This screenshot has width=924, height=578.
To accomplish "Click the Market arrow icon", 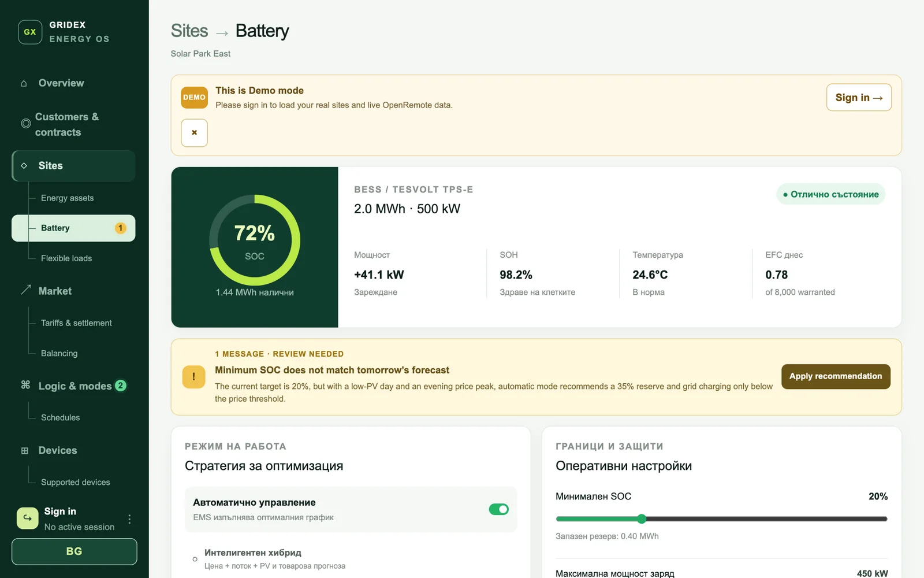I will (25, 290).
